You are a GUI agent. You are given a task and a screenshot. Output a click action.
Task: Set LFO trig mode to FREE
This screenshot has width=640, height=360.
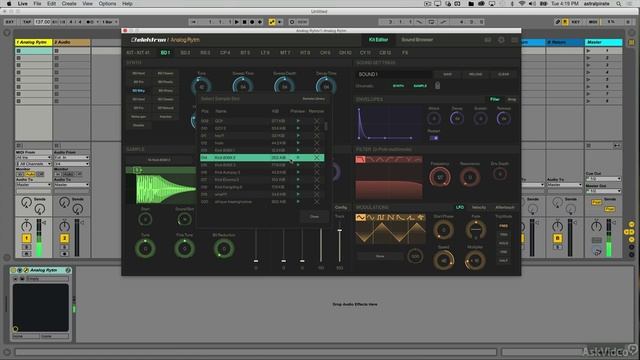pos(503,226)
